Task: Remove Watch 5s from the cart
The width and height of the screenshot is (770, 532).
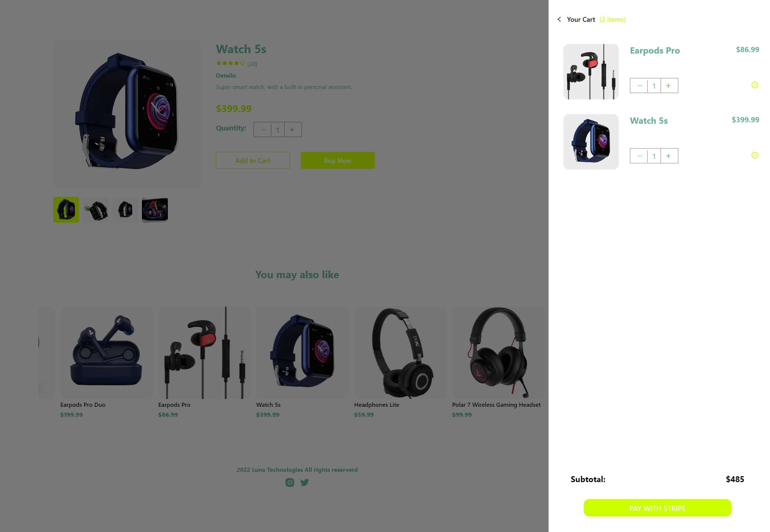Action: (x=755, y=155)
